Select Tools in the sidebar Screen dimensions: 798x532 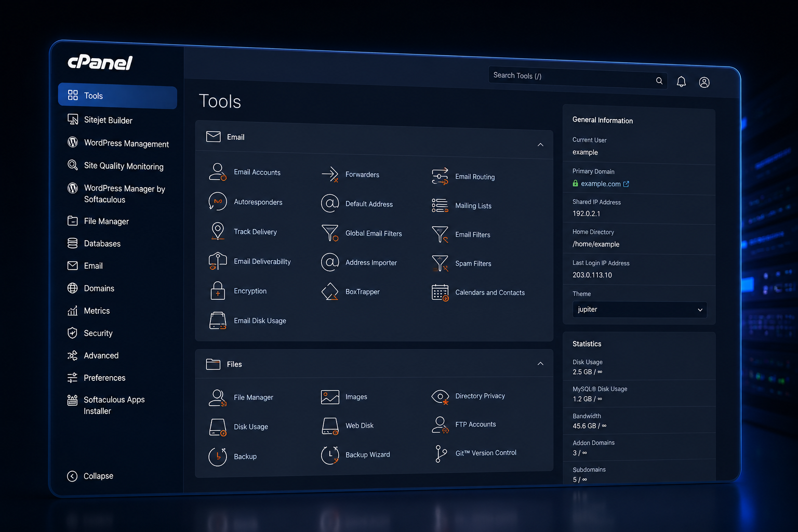pyautogui.click(x=117, y=96)
